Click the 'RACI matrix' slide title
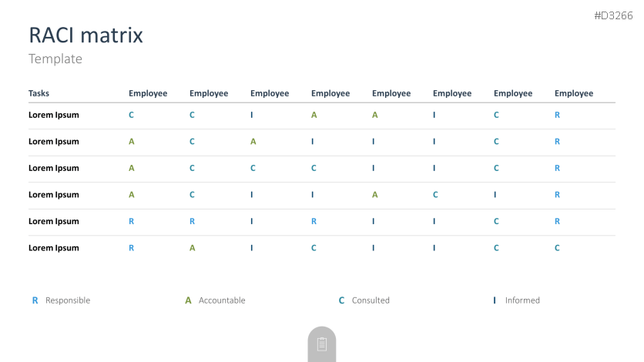The image size is (644, 362). 86,35
